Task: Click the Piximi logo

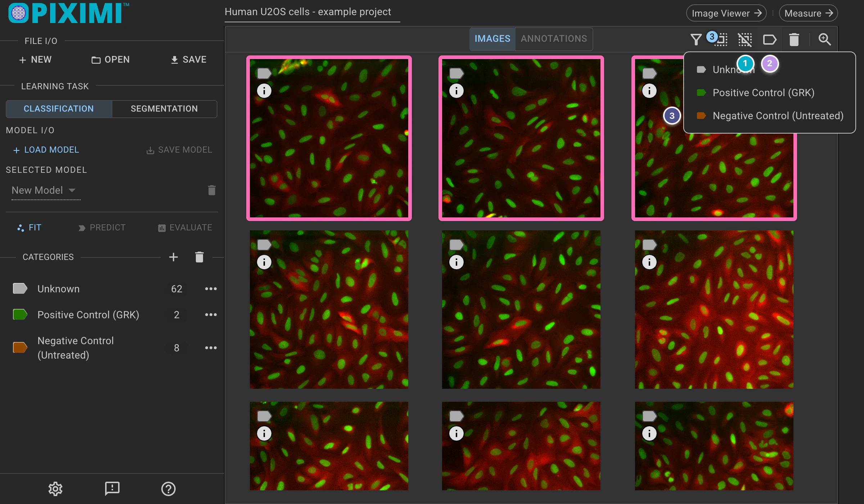Action: 68,14
